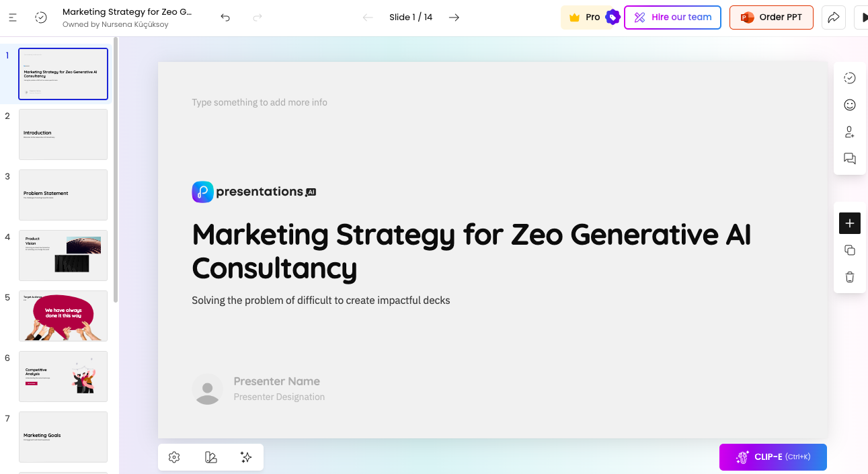Viewport: 868px width, 474px height.
Task: Click the 'Presenter Designation' placeholder
Action: point(279,397)
